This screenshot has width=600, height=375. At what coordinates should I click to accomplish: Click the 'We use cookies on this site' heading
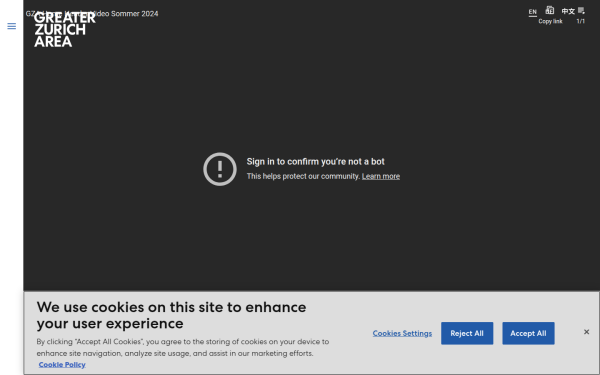[x=171, y=315]
